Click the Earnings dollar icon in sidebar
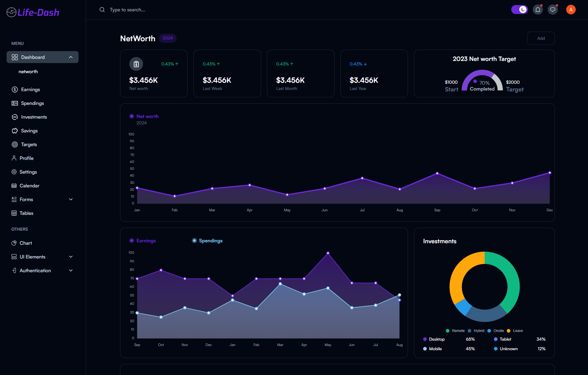Screen dimensions: 588x375 tap(15, 89)
